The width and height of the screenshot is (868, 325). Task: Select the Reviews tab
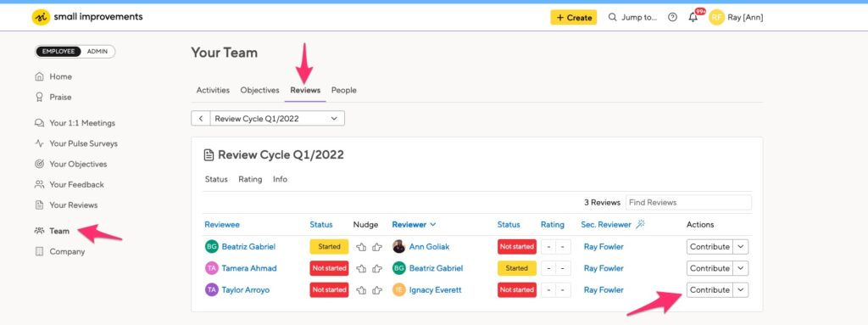305,90
